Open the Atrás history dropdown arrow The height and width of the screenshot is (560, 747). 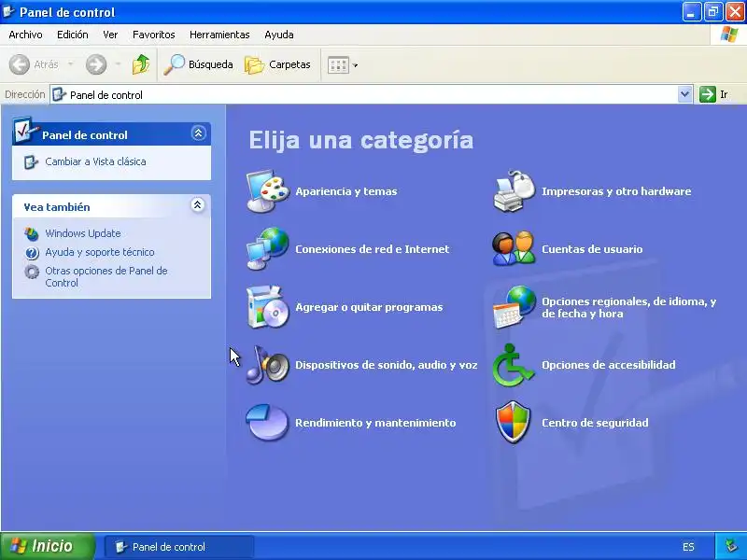71,63
